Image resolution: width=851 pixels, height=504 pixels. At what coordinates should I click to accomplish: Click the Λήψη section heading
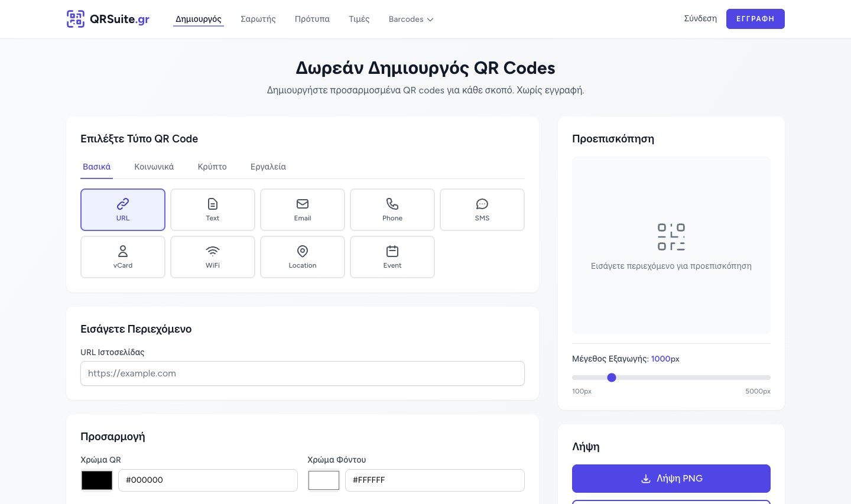(x=586, y=447)
